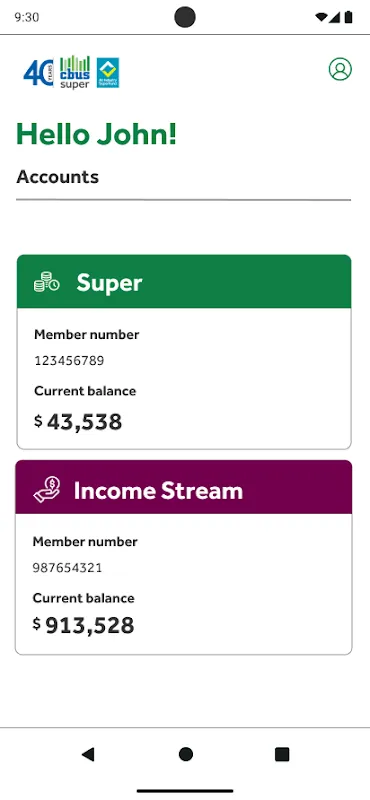
Task: Tap the Hello John! greeting
Action: click(x=97, y=134)
